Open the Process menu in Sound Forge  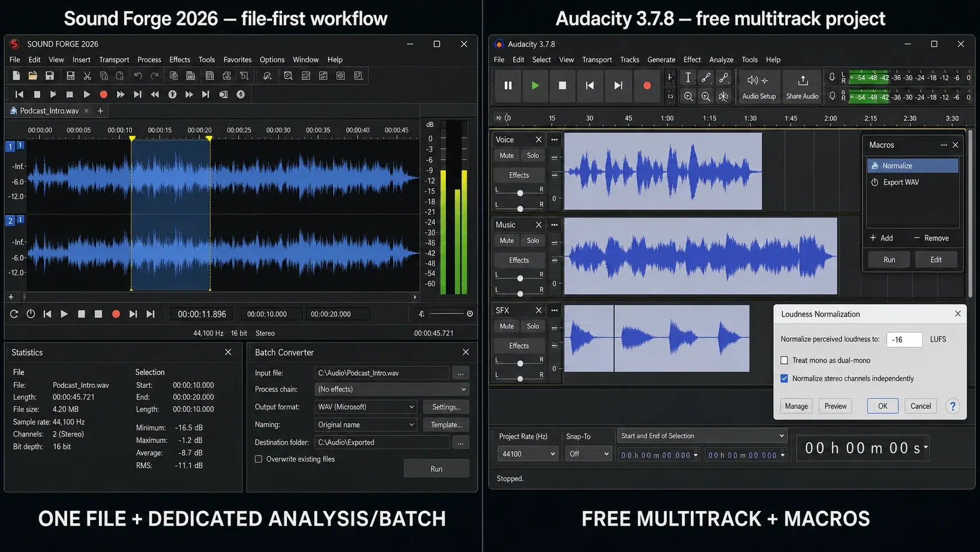[x=149, y=60]
